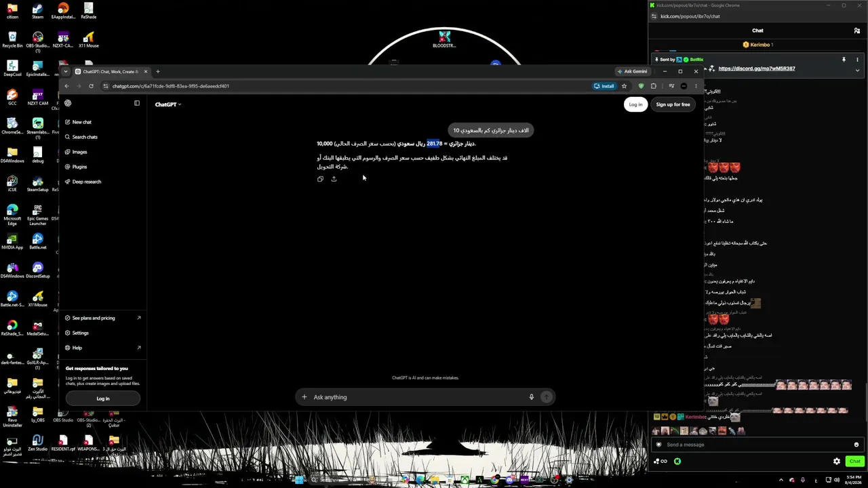Click the send arrow button in composer
The height and width of the screenshot is (488, 868).
pyautogui.click(x=546, y=397)
